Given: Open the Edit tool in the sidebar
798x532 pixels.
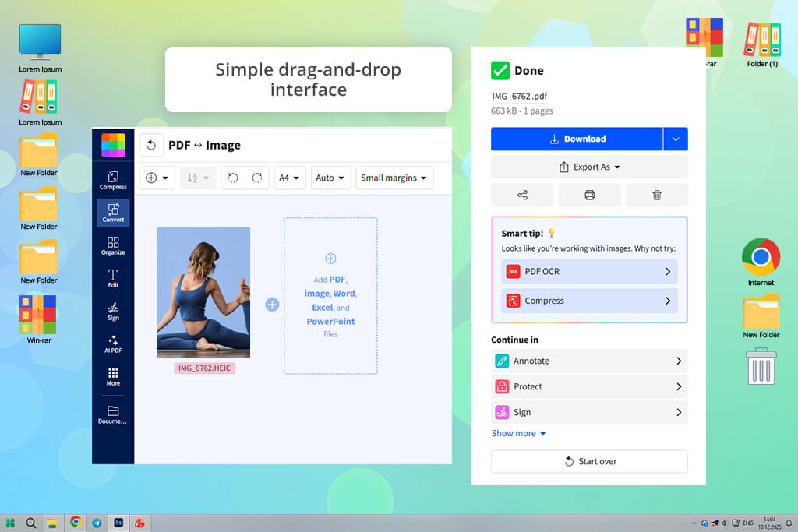Looking at the screenshot, I should pos(113,278).
